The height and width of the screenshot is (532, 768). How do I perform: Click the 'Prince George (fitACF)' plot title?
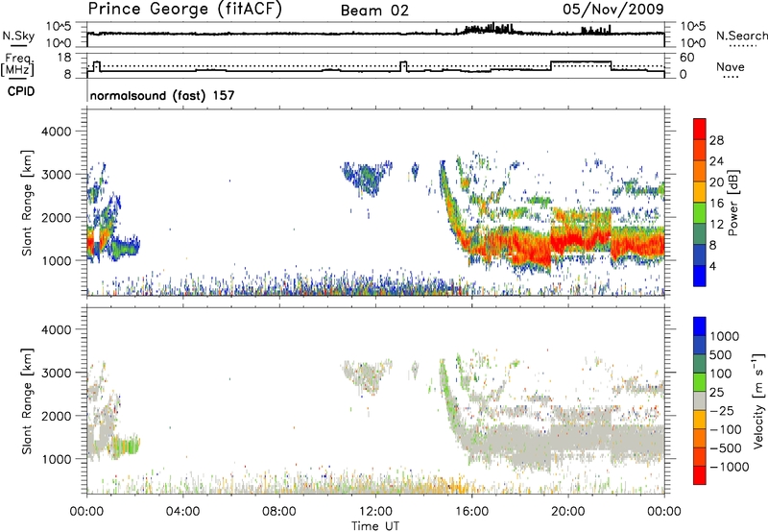[184, 9]
